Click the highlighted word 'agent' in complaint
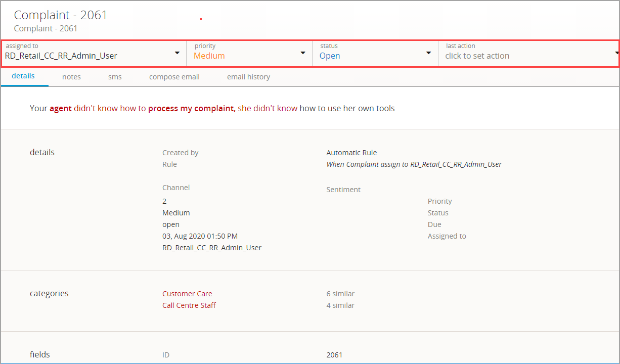Screen dimensions: 620x364 coord(61,108)
